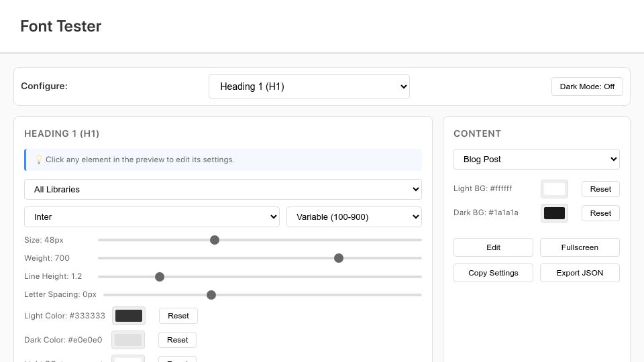Open the Dark BG #1a1a1a swatch

[x=555, y=213]
